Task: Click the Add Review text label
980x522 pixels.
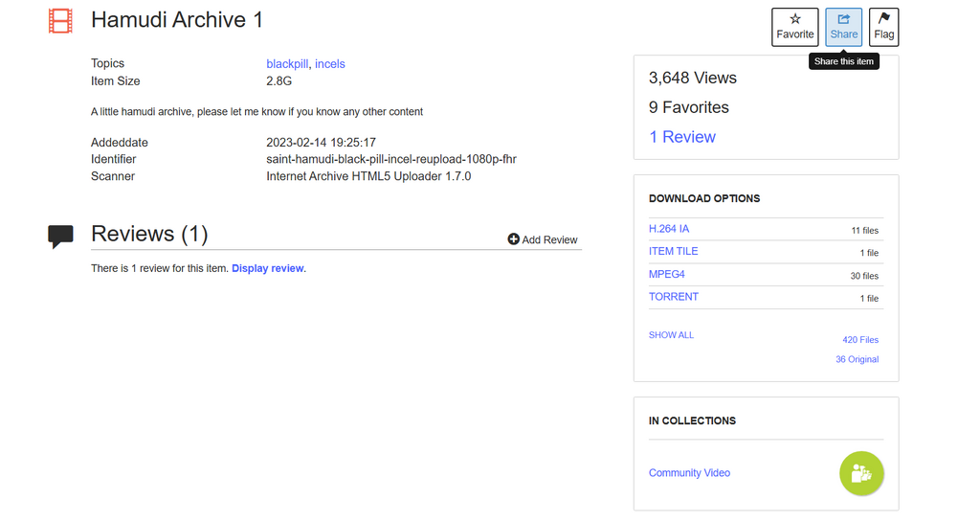Action: click(x=549, y=240)
